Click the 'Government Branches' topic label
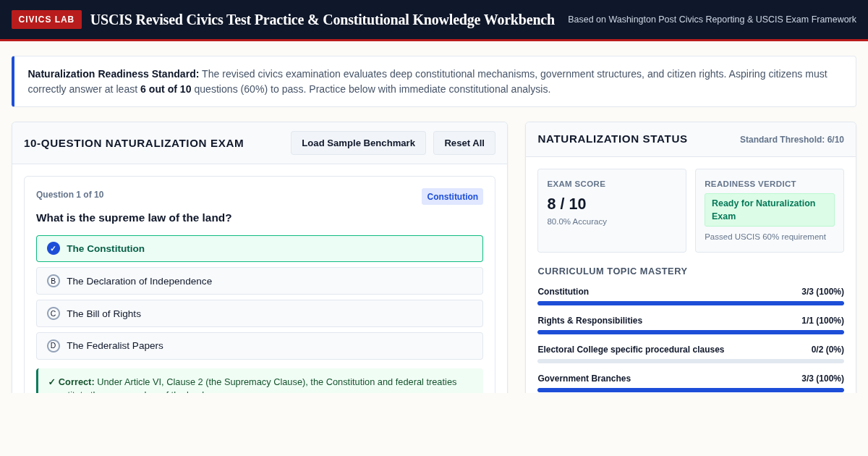 pyautogui.click(x=584, y=379)
